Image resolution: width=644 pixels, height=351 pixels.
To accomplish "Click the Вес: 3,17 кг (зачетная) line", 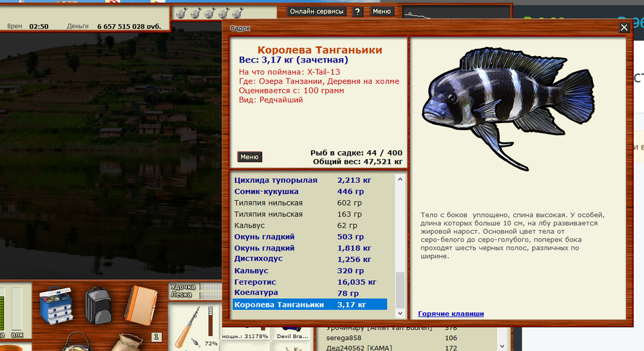I will click(293, 60).
